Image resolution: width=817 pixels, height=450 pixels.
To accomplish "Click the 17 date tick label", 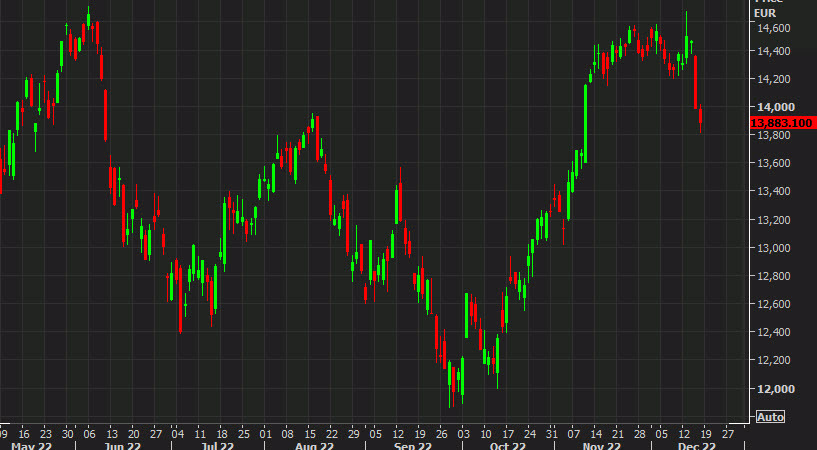I will pyautogui.click(x=507, y=434).
